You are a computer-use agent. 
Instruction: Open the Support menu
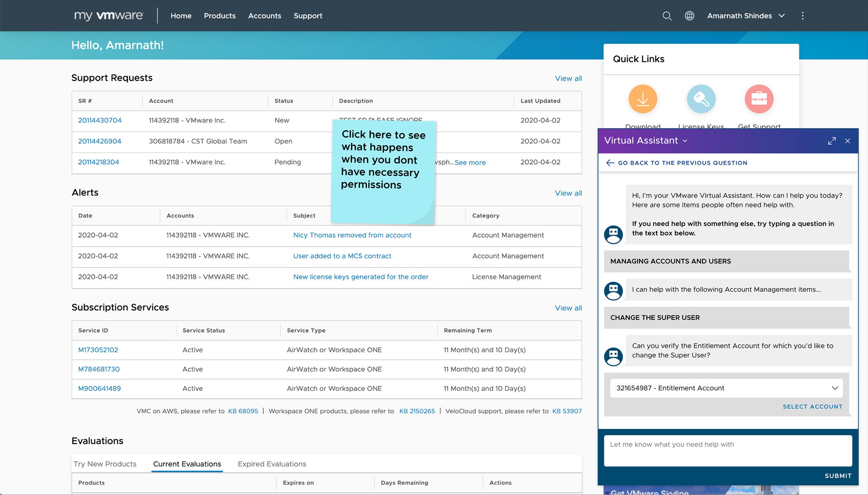coord(308,16)
